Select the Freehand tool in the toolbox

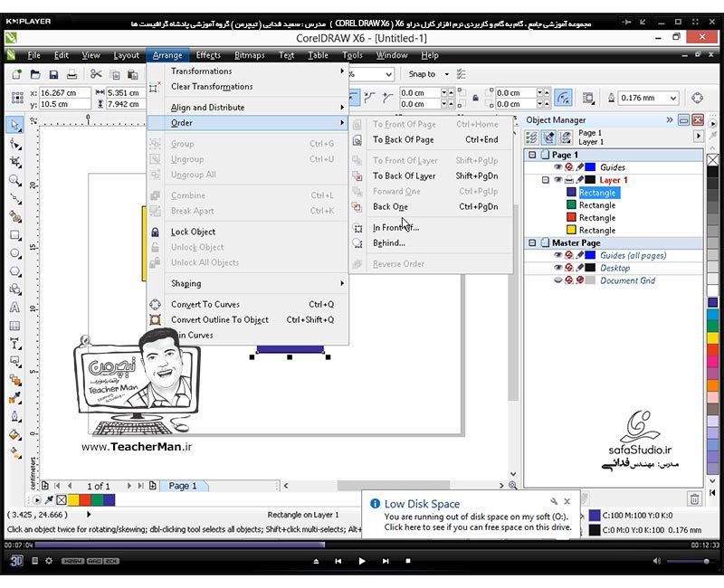tap(15, 198)
